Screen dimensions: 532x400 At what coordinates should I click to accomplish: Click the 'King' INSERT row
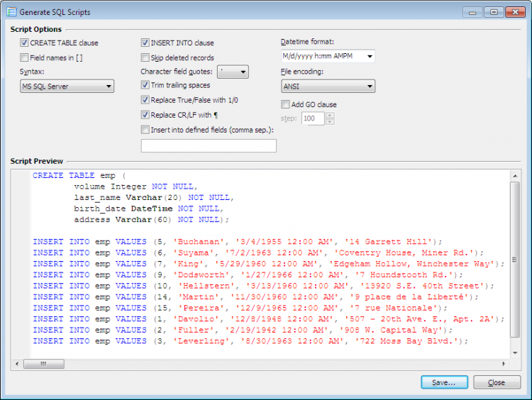click(269, 264)
